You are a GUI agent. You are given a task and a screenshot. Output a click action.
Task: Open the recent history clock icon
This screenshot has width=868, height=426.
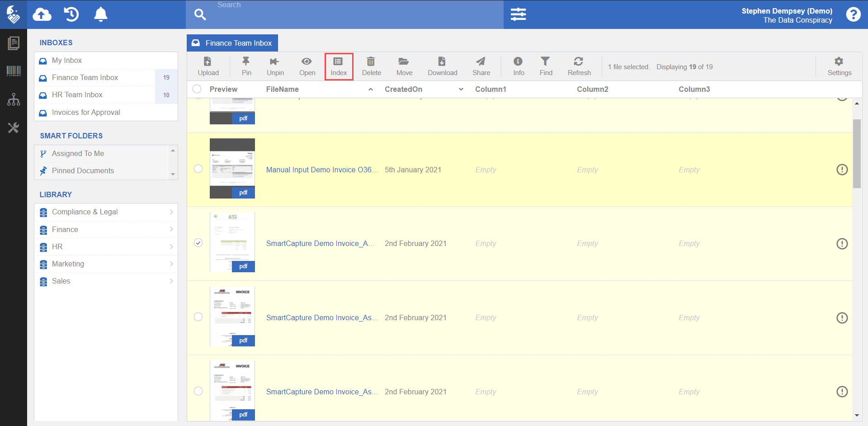point(71,14)
